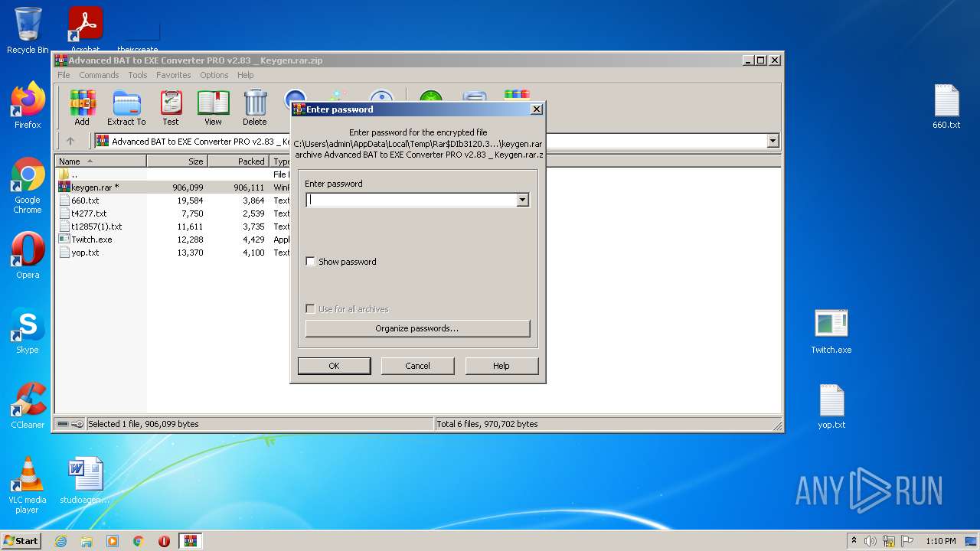Open the Google Chrome desktop shortcut
The image size is (980, 551).
pyautogui.click(x=28, y=186)
